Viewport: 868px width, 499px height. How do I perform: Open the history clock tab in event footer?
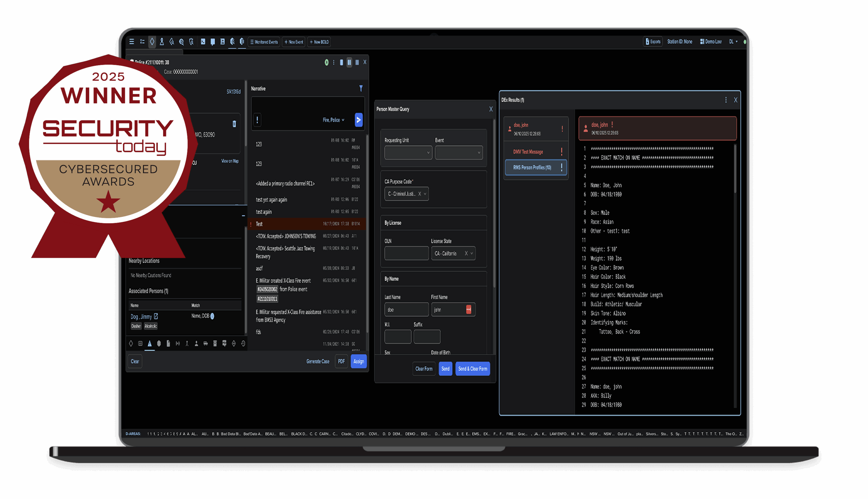click(243, 343)
